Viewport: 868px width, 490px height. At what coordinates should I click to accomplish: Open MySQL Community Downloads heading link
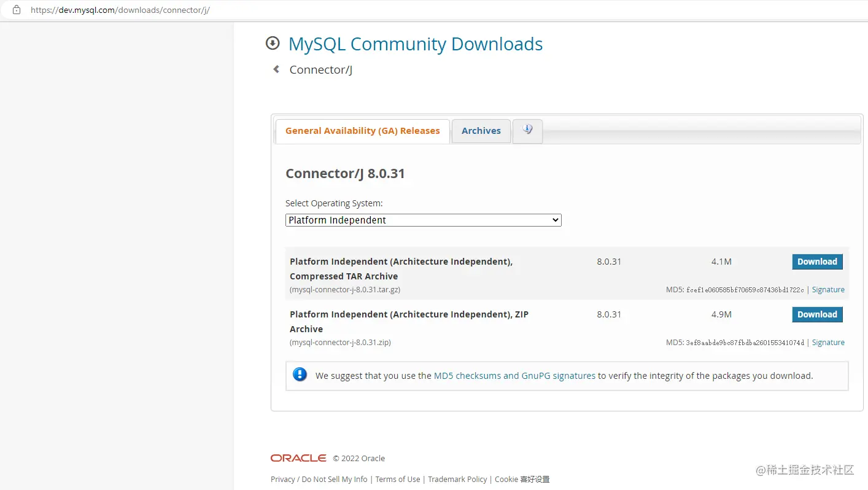pyautogui.click(x=416, y=44)
